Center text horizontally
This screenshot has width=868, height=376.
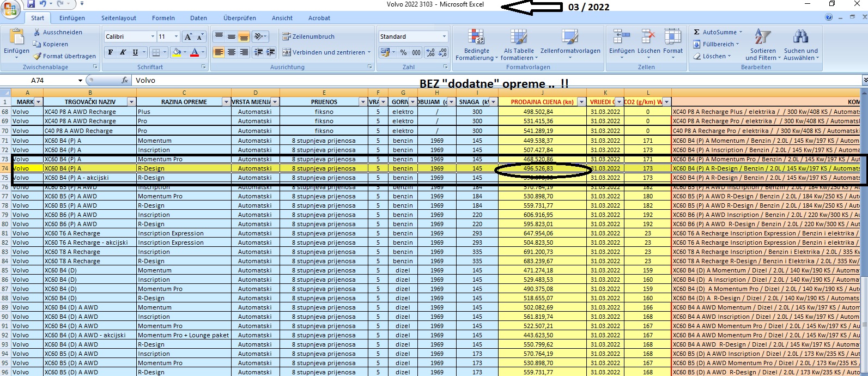(x=232, y=52)
